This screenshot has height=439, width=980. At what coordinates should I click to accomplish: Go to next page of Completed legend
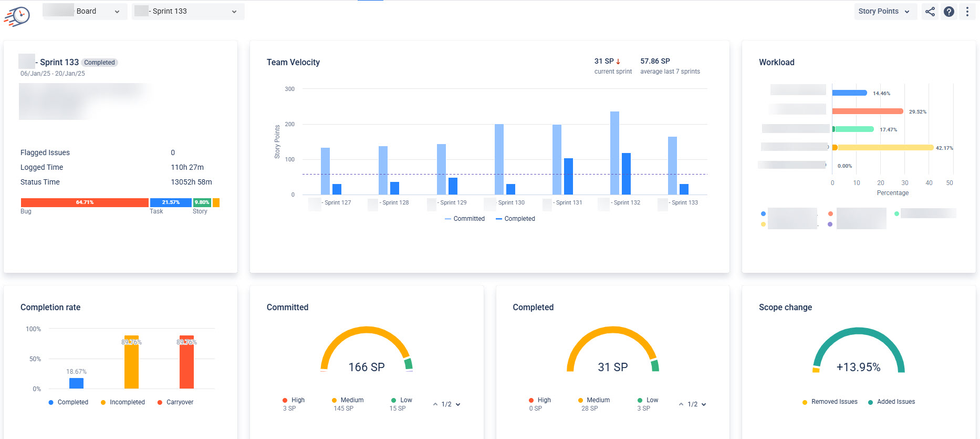[x=704, y=404]
